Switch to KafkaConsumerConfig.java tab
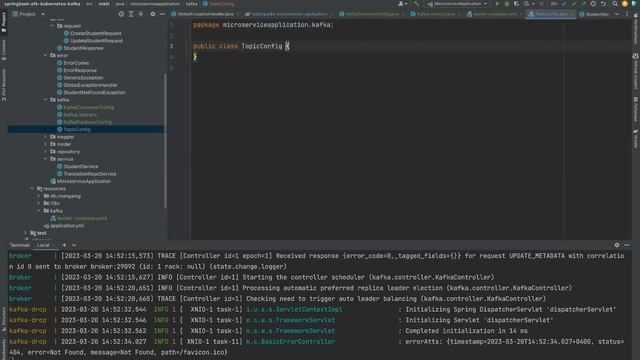640x360 pixels. pos(371,14)
